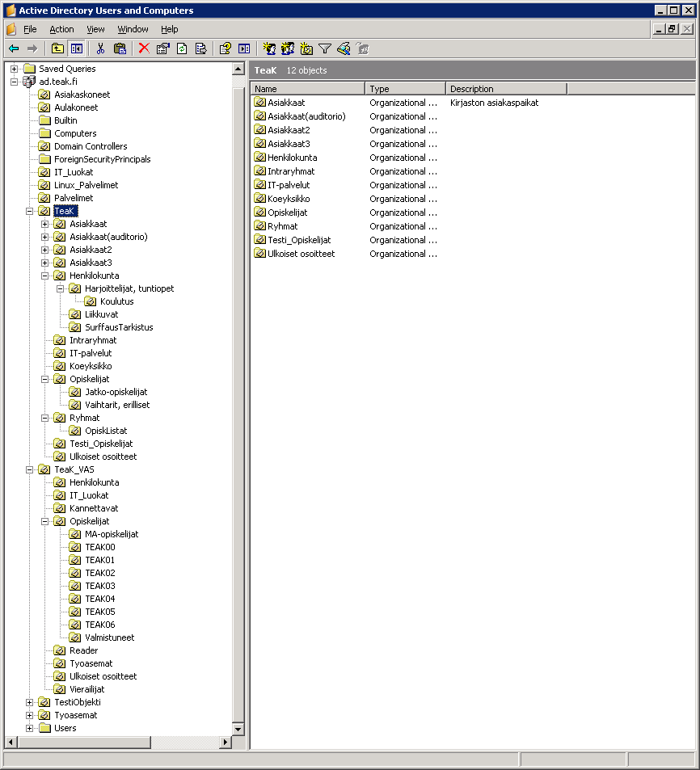Image resolution: width=700 pixels, height=770 pixels.
Task: Collapse the TeaK_VAS node
Action: click(x=29, y=469)
